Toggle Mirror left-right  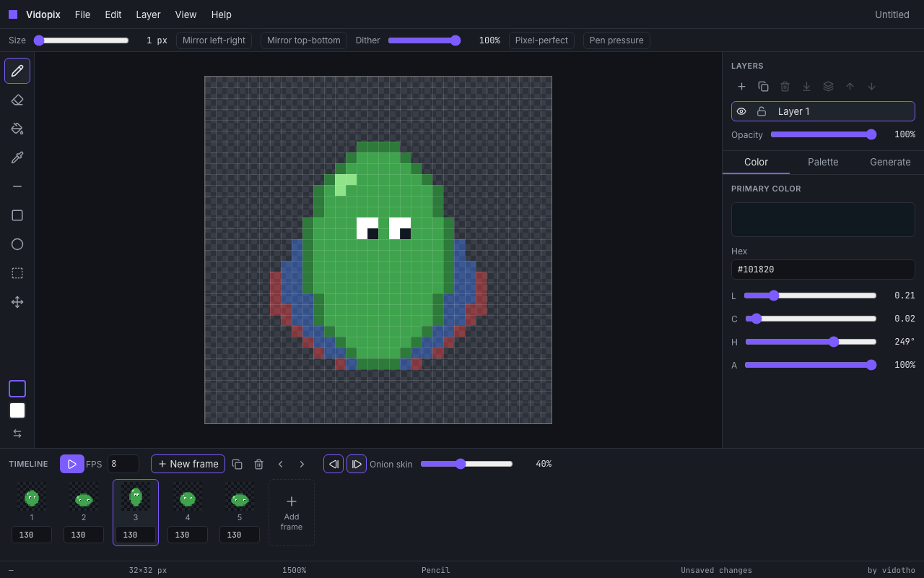click(214, 40)
